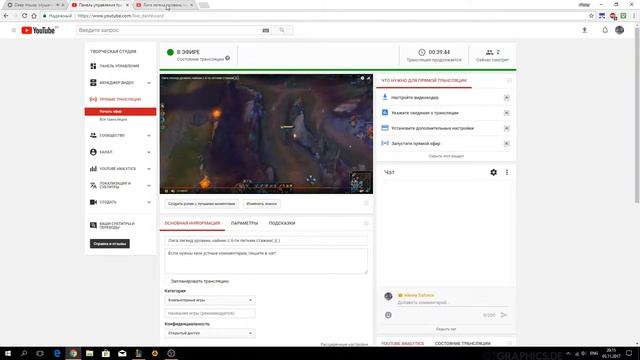The width and height of the screenshot is (640, 360).
Task: Click the Запустите прямой эфир broadcast icon
Action: pos(384,143)
